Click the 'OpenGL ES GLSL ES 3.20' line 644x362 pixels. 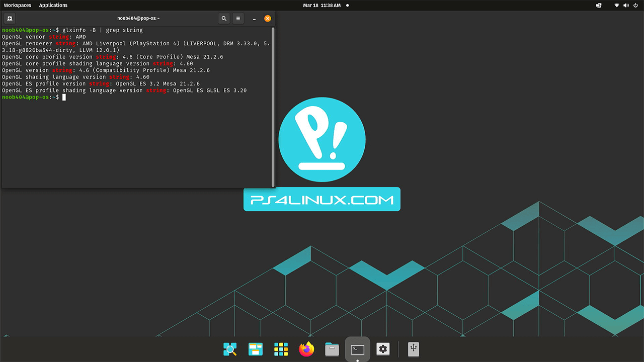tap(124, 90)
